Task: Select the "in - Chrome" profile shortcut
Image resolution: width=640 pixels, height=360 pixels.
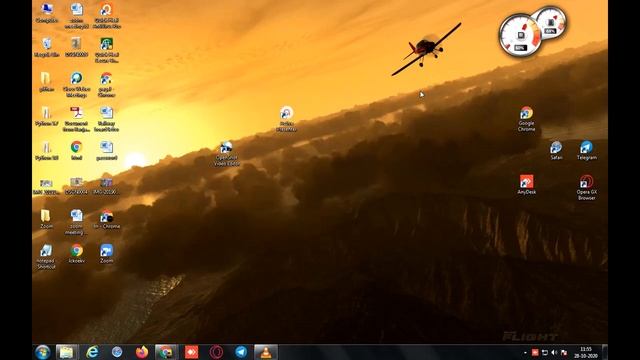Action: point(107,219)
